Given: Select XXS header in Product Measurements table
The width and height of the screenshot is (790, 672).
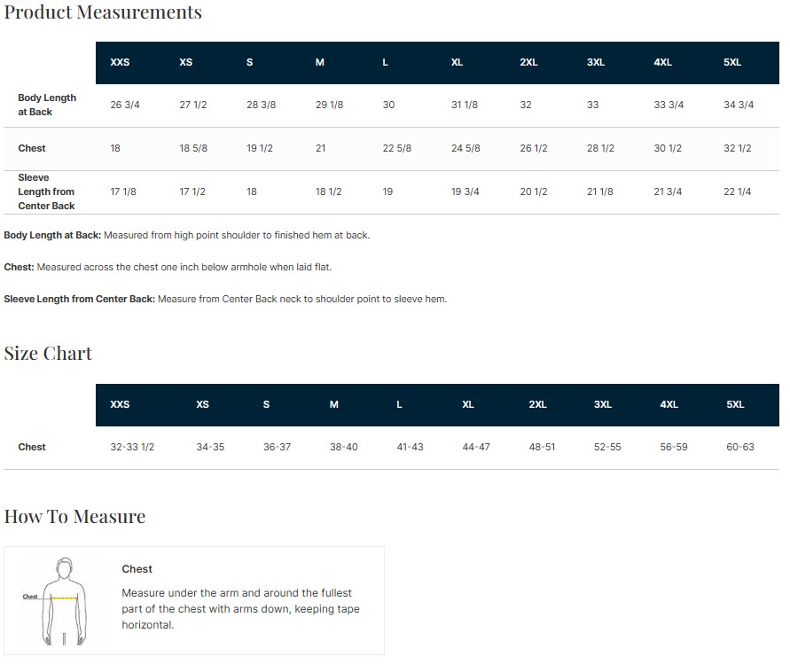Looking at the screenshot, I should pyautogui.click(x=120, y=62).
